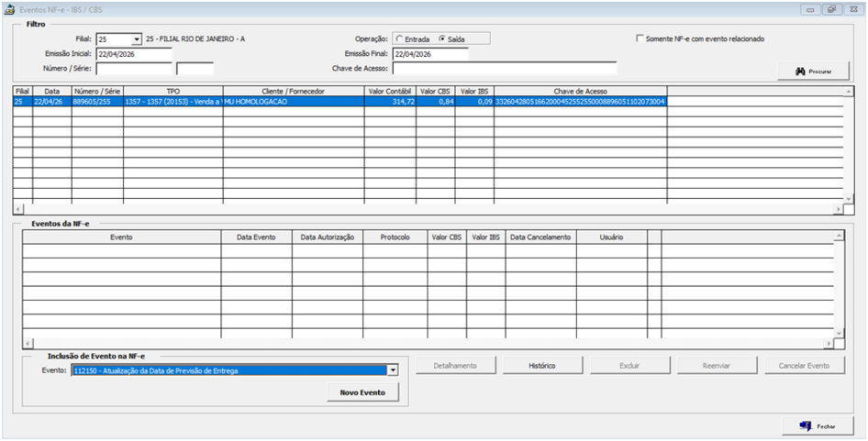Open the Histórico button
This screenshot has width=868, height=441.
[x=541, y=366]
